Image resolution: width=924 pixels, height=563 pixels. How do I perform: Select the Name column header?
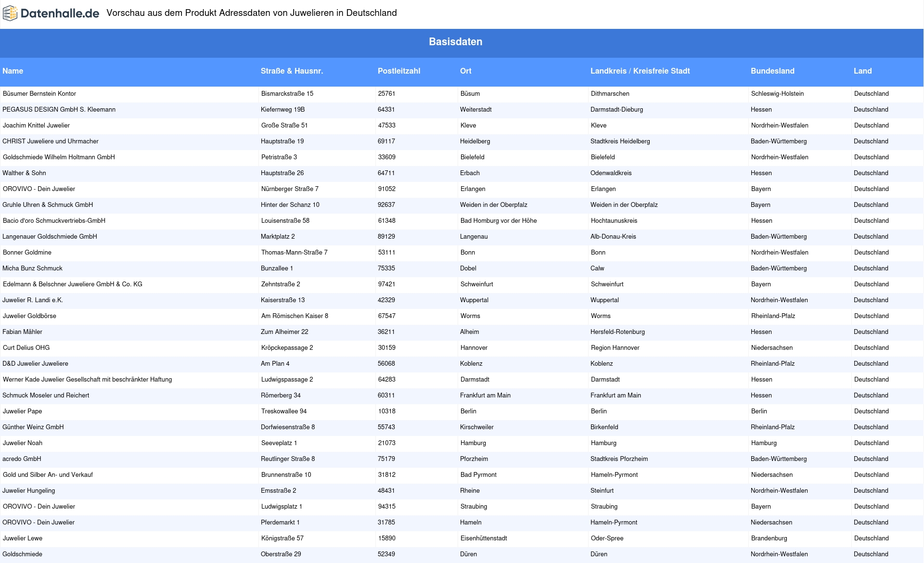pos(13,71)
